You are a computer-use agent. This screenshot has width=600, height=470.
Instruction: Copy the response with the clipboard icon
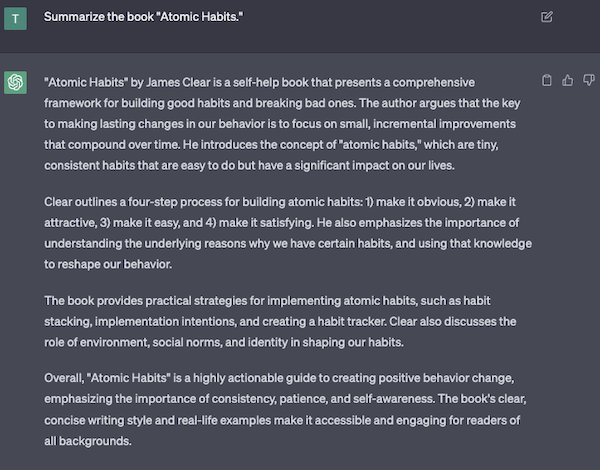pos(547,80)
